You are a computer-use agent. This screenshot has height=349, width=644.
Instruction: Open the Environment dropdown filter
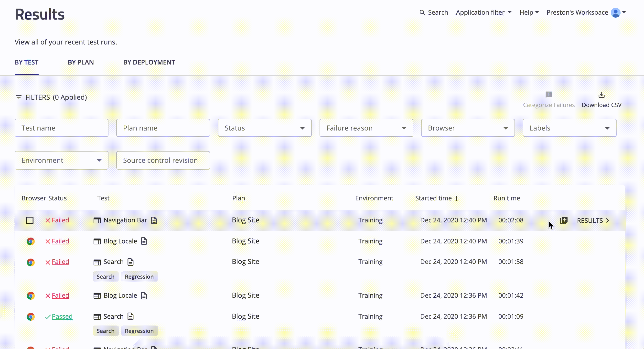point(61,160)
